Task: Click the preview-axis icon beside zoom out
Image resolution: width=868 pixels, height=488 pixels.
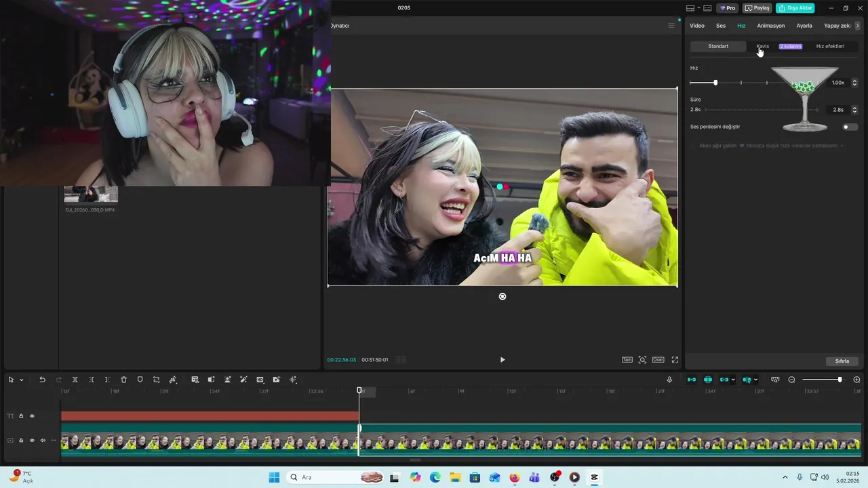Action: pyautogui.click(x=775, y=380)
